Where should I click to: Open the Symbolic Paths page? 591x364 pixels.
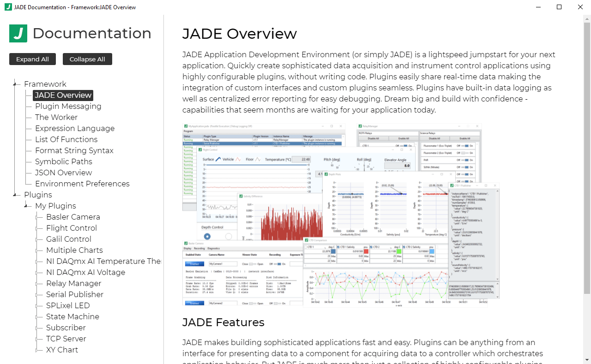(x=63, y=161)
